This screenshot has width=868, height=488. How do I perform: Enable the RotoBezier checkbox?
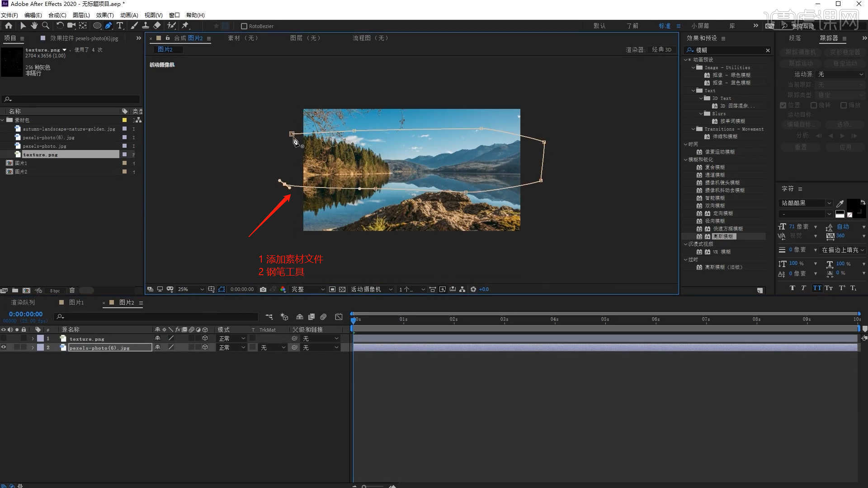244,26
